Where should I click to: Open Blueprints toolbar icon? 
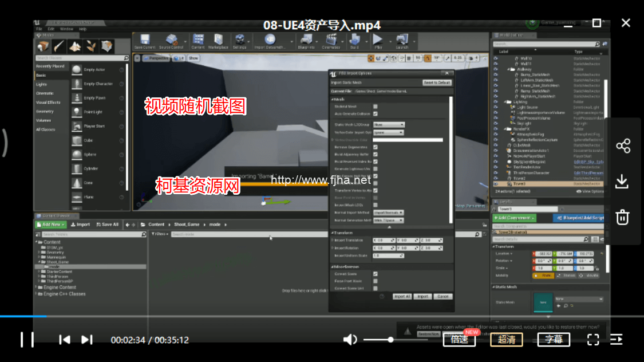pyautogui.click(x=306, y=41)
